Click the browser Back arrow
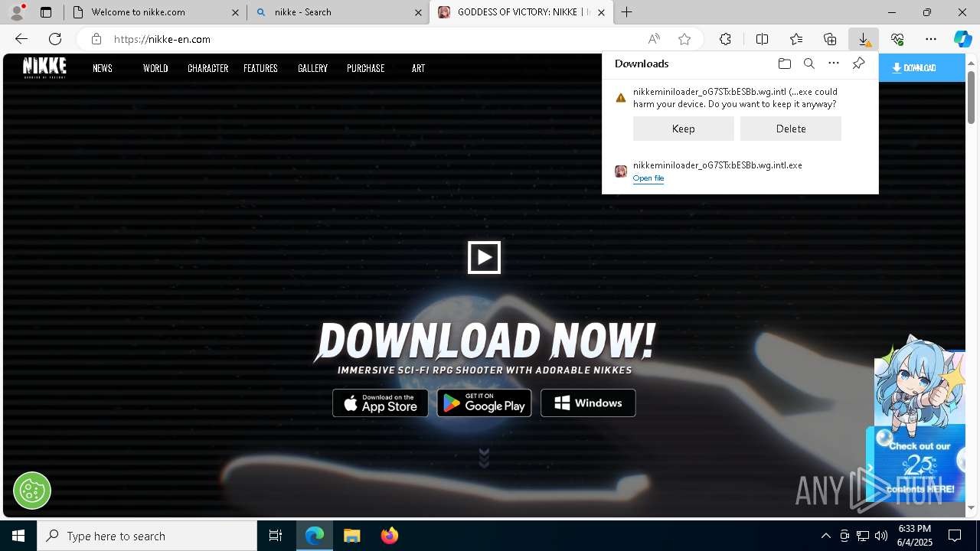The height and width of the screenshot is (551, 980). pos(21,39)
